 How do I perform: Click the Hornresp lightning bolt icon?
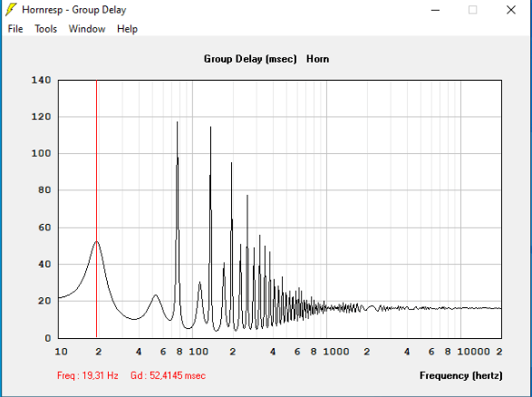point(11,10)
